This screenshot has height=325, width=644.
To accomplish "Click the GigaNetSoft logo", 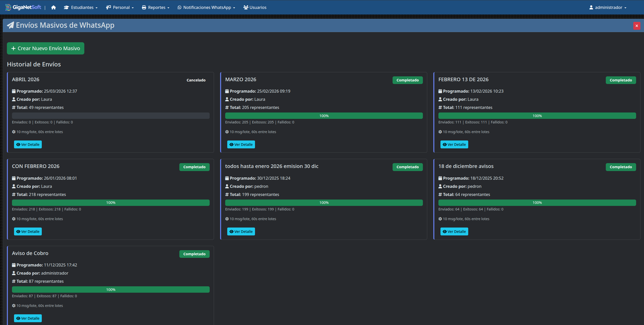I will point(23,7).
